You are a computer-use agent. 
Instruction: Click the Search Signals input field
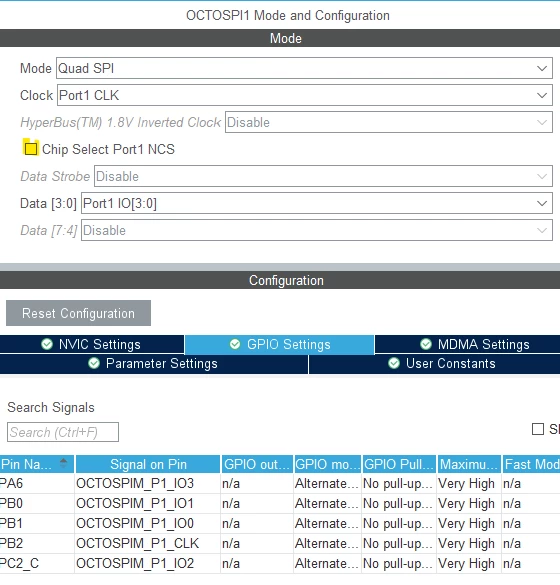click(x=63, y=432)
